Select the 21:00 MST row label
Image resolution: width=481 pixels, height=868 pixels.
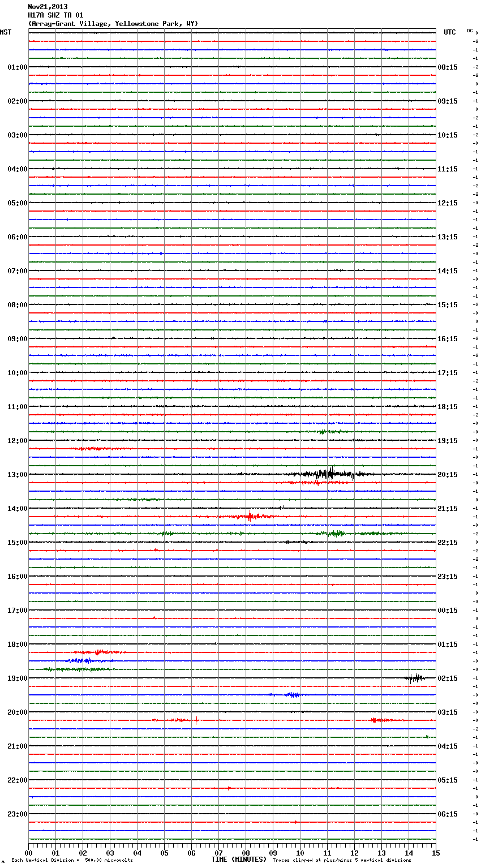coord(17,746)
